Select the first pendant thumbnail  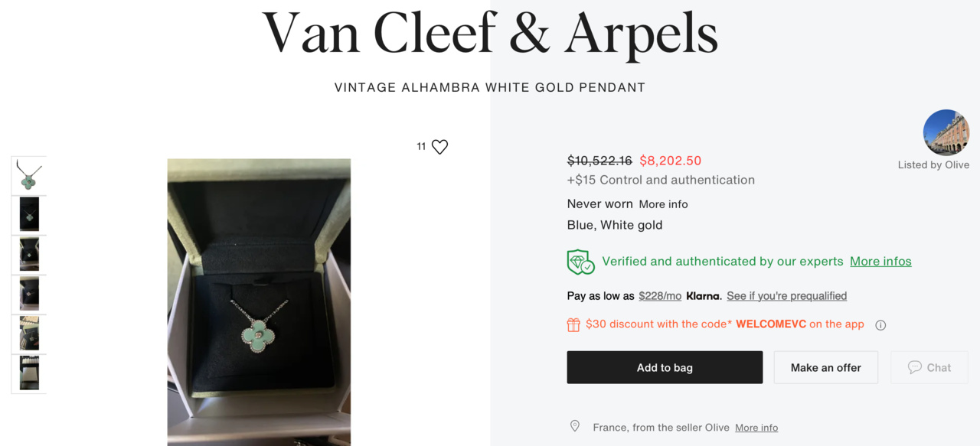[x=29, y=175]
